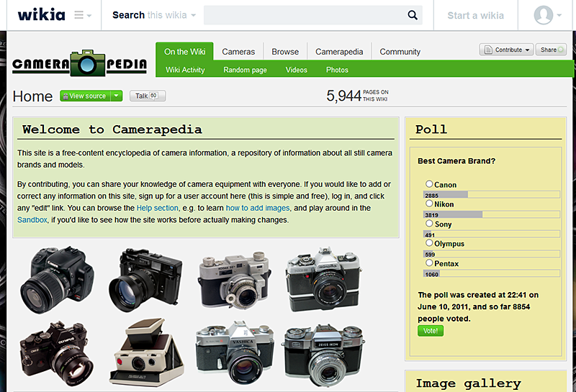Viewport: 576px width, 392px height.
Task: Click the 'View source' button
Action: 85,96
